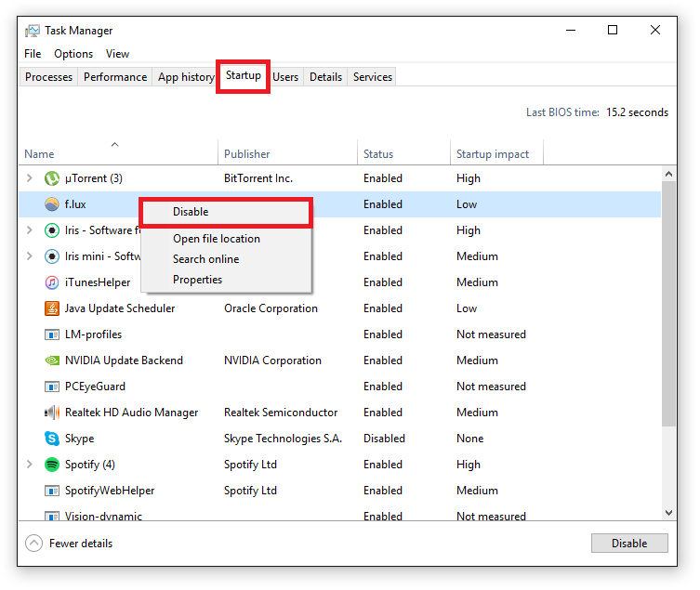
Task: Click the Disabled status of Skype
Action: coord(384,439)
